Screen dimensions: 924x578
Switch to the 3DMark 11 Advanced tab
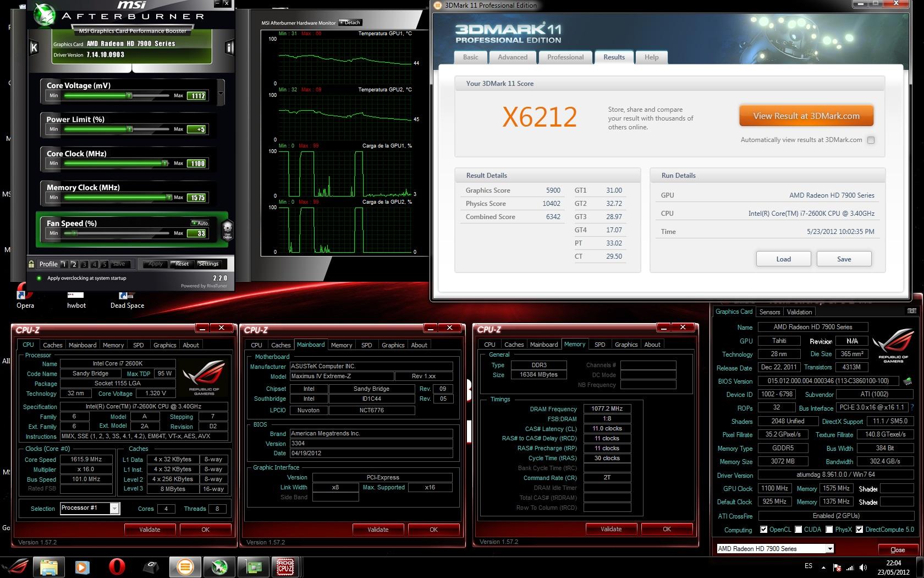pos(513,57)
